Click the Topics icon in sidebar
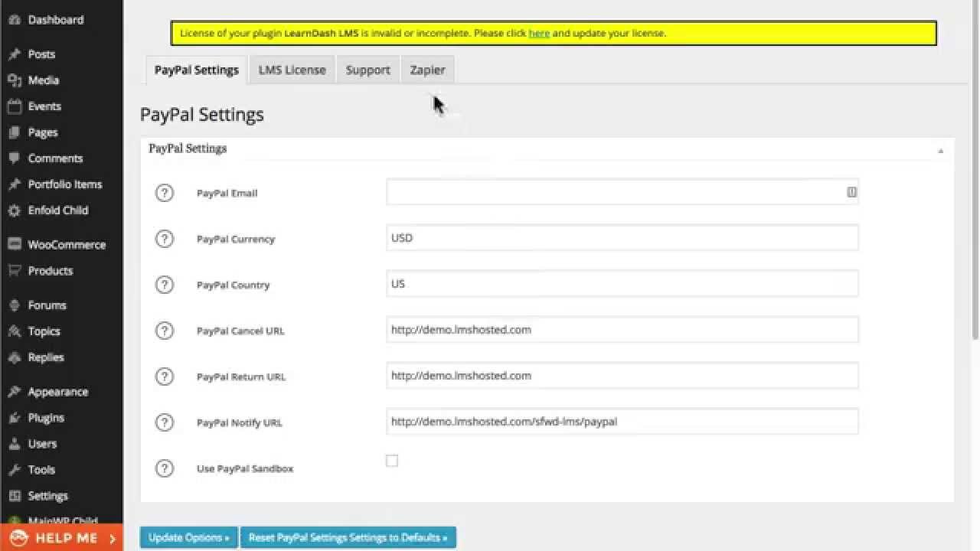 pos(14,331)
